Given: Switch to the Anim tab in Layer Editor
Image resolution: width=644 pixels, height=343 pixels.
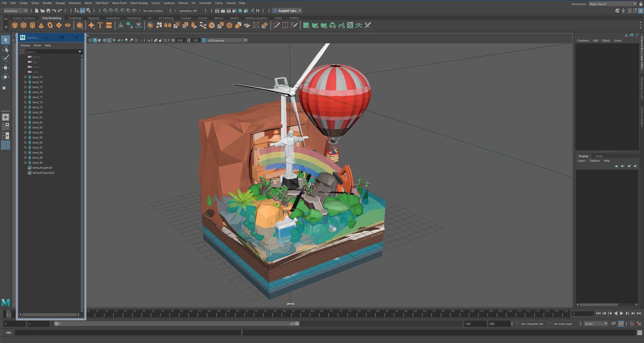Looking at the screenshot, I should tap(599, 156).
